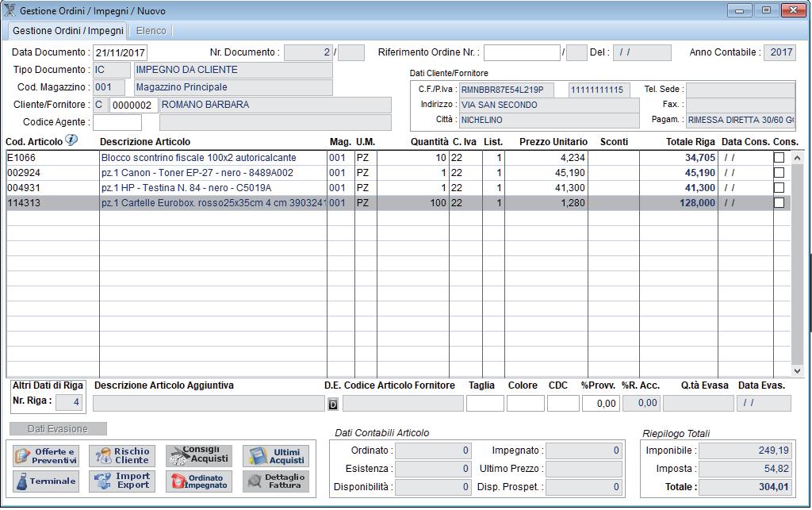Click the grid scrollbar up arrow
This screenshot has height=510, width=812.
pyautogui.click(x=798, y=158)
